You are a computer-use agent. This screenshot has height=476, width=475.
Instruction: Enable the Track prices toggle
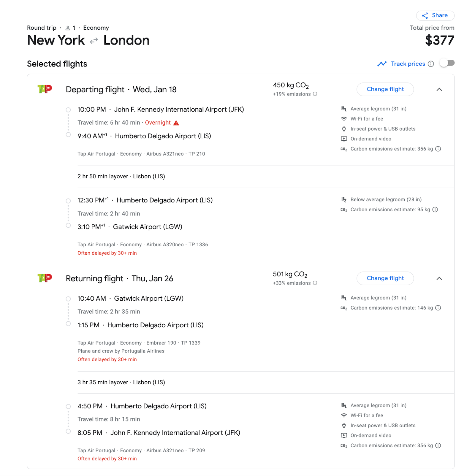[447, 63]
